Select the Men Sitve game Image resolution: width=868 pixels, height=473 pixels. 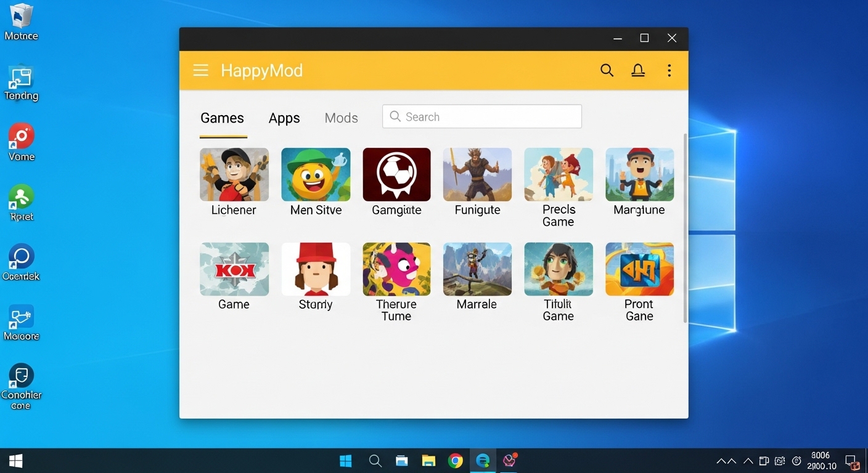(x=316, y=174)
